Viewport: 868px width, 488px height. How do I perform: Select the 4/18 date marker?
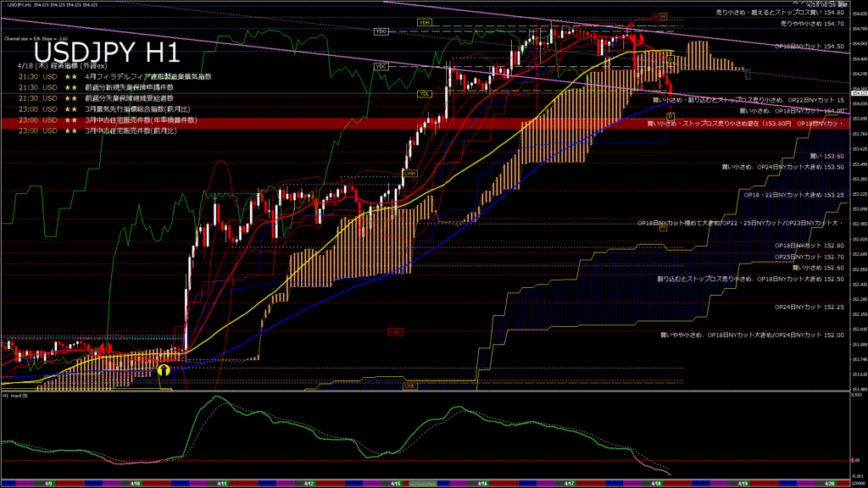655,483
